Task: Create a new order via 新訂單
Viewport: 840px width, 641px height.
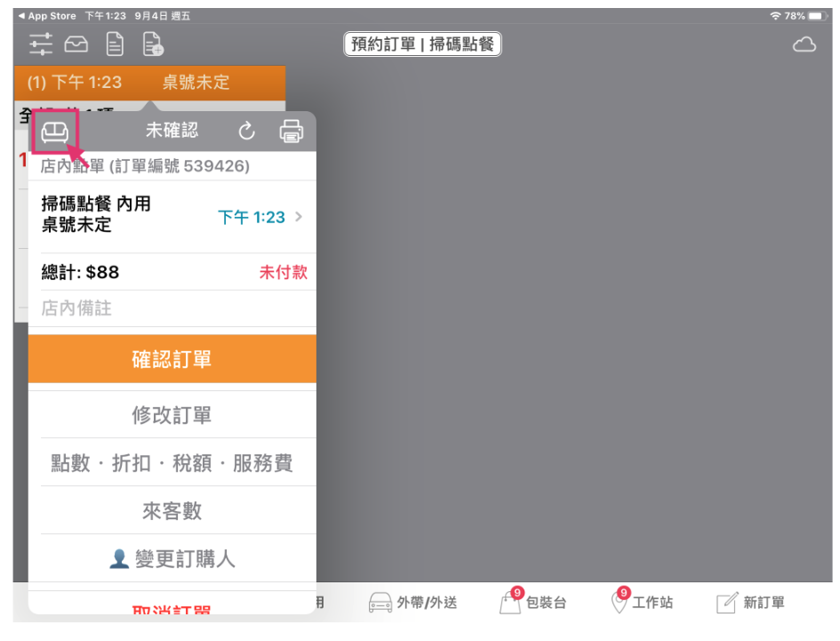Action: (x=751, y=603)
